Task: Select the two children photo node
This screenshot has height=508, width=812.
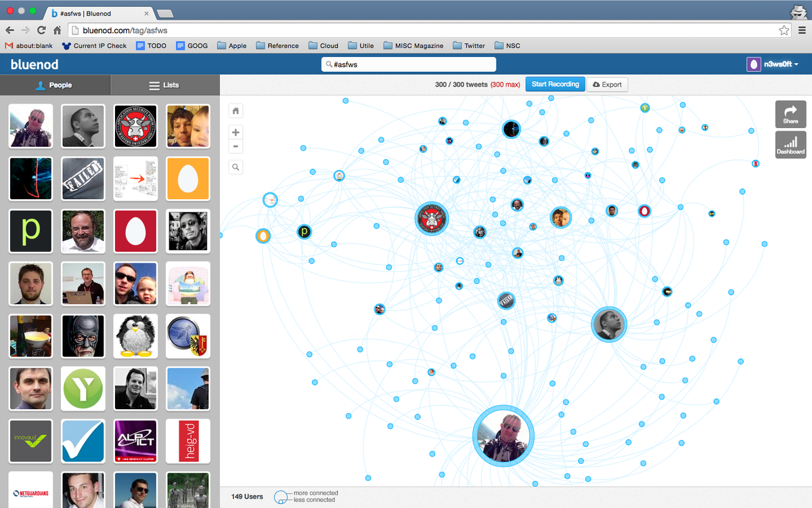Action: point(560,217)
